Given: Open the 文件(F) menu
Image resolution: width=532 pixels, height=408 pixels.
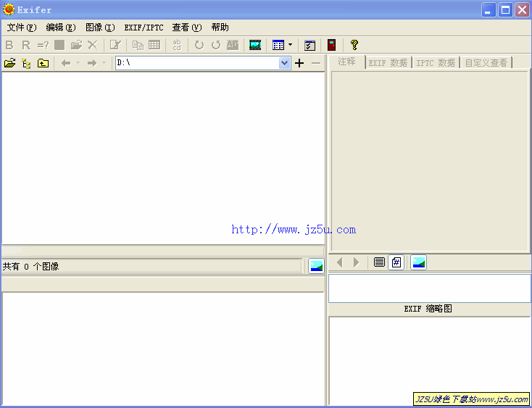Looking at the screenshot, I should tap(22, 28).
